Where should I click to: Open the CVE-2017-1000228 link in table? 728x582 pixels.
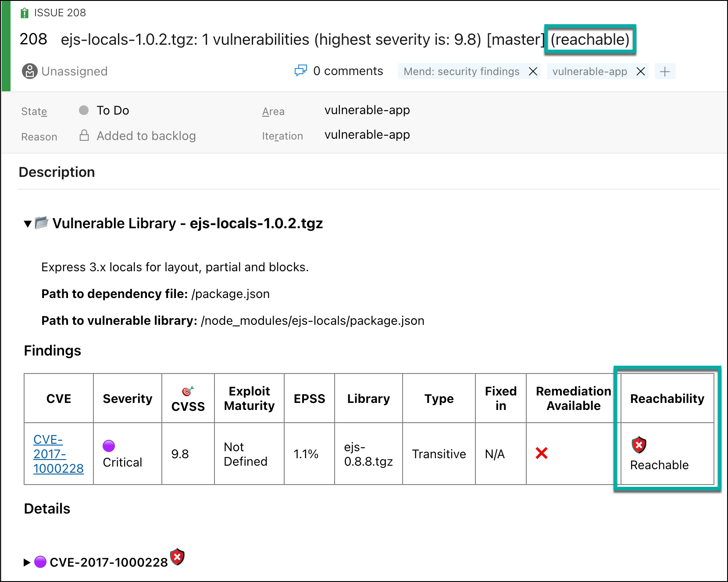[58, 454]
